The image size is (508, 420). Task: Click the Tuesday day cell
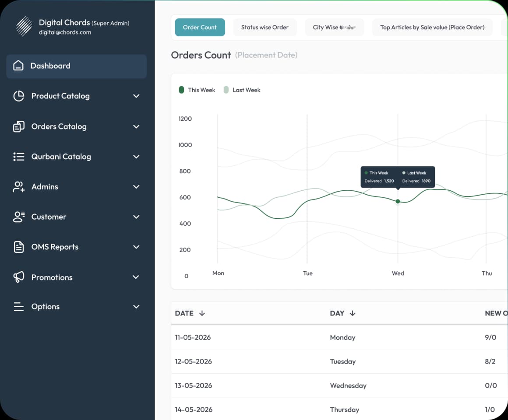343,361
